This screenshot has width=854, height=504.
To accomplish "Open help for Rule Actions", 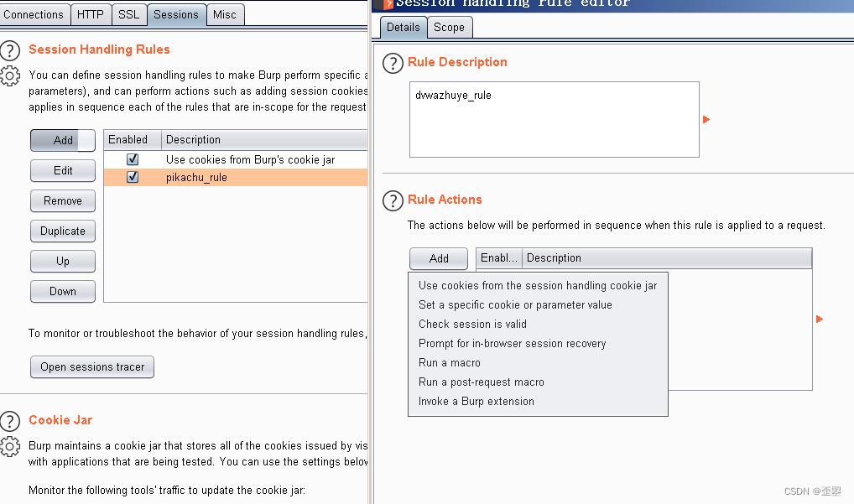I will 393,200.
